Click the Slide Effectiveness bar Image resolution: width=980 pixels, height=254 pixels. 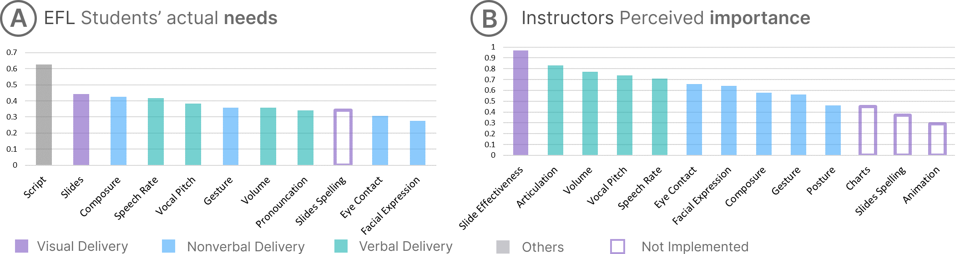[520, 103]
